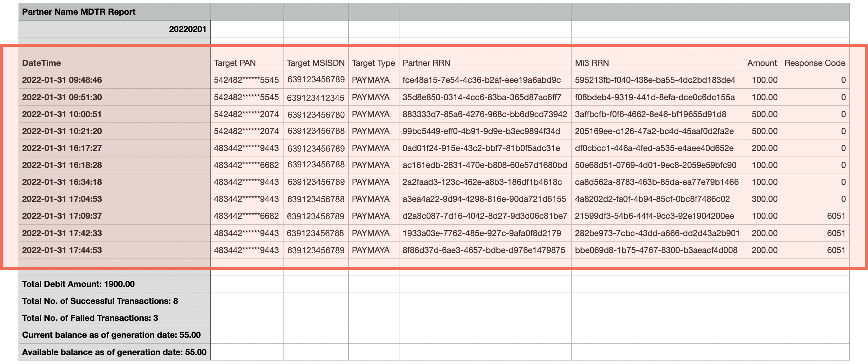This screenshot has width=868, height=364.
Task: Click the Partner RRN column header
Action: [x=426, y=63]
